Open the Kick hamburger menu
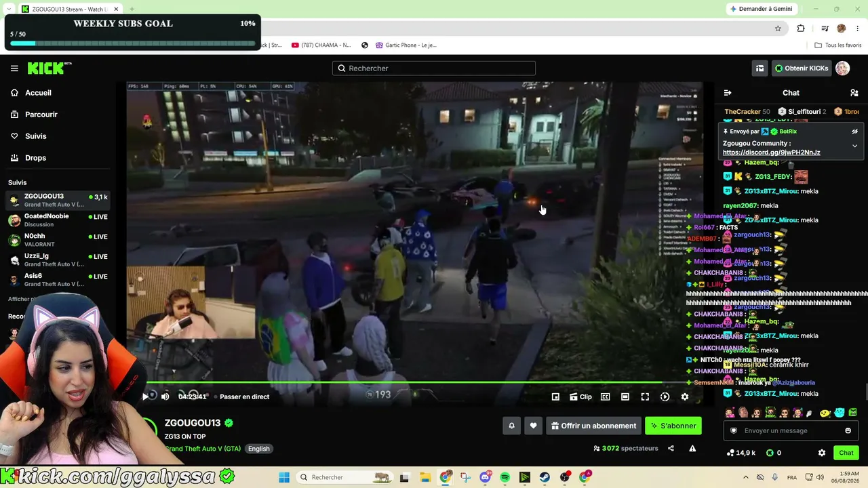Screen dimensions: 868x488 (14, 68)
